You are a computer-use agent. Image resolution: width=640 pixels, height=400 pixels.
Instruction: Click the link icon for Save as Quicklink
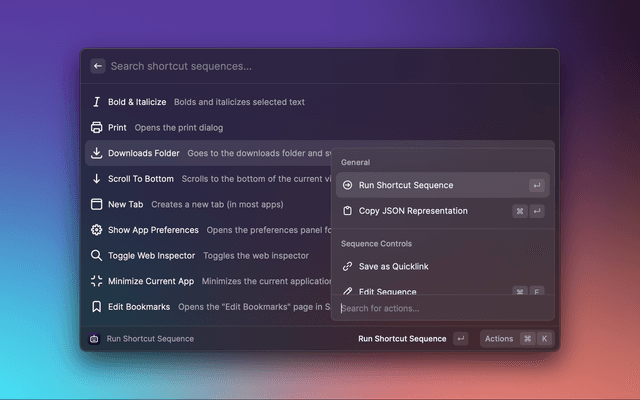pos(347,267)
